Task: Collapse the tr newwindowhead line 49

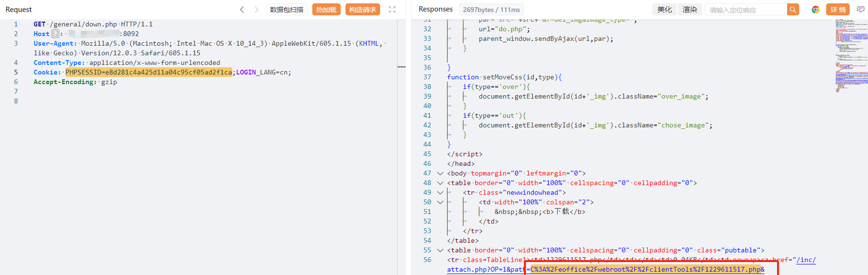Action: 440,192
